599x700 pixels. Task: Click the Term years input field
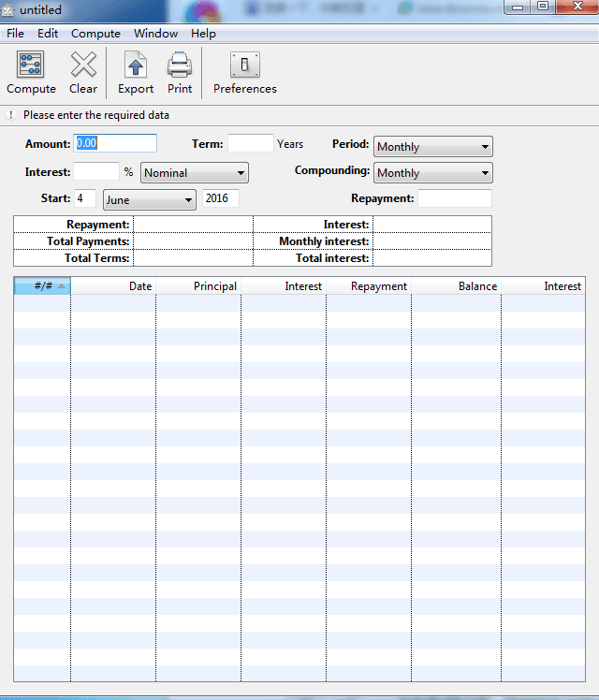point(250,144)
